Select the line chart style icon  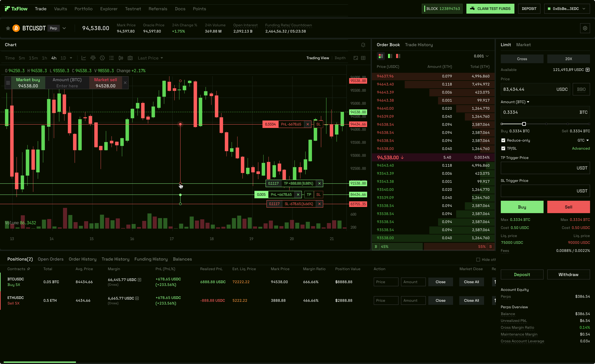[x=84, y=58]
